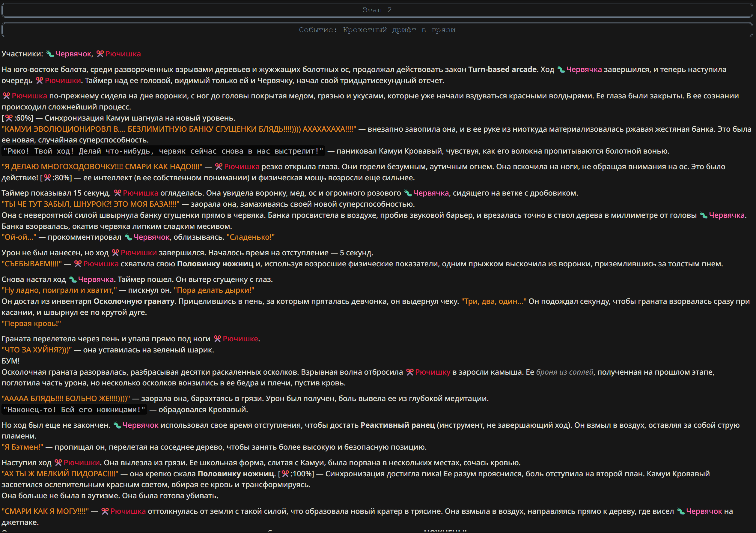Click Червячка link in "Снова настал ход" line
The image size is (756, 533).
click(x=96, y=279)
